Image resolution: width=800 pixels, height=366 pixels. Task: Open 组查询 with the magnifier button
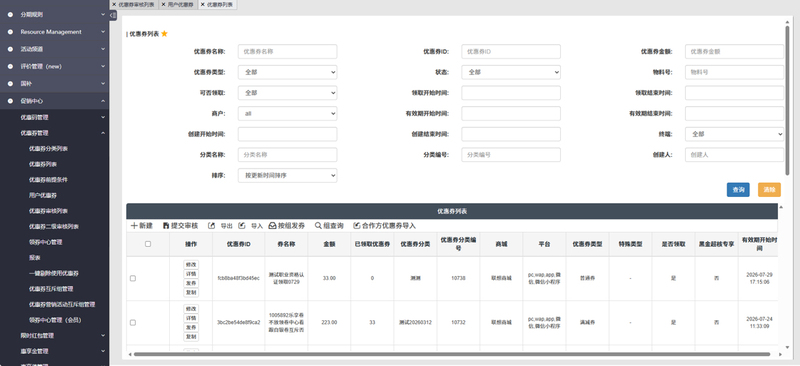[x=329, y=226]
